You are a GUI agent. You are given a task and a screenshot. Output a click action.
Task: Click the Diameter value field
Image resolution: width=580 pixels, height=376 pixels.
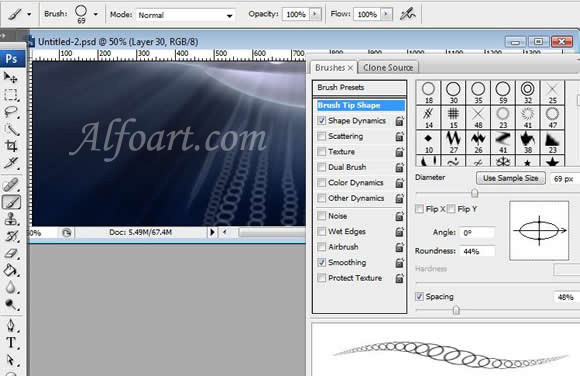tap(564, 179)
